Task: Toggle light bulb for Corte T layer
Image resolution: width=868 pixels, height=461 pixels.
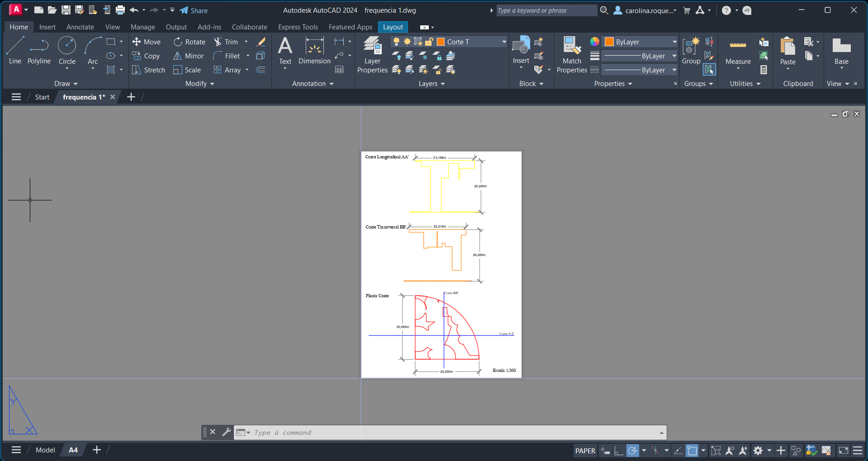Action: click(396, 42)
